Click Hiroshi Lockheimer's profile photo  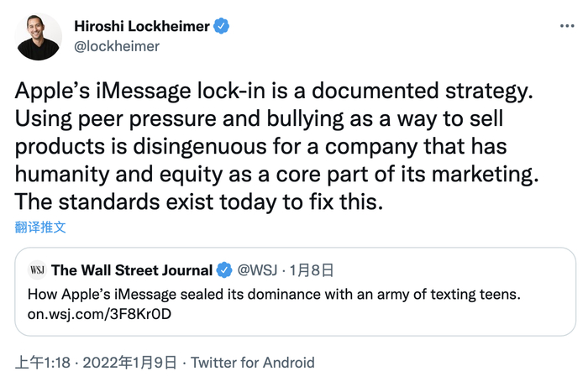coord(39,37)
